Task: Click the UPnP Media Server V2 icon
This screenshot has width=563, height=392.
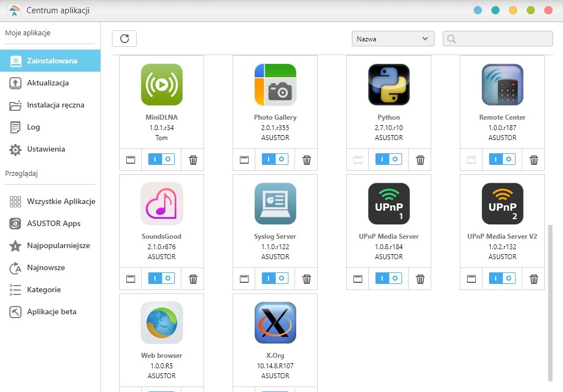Action: (502, 203)
